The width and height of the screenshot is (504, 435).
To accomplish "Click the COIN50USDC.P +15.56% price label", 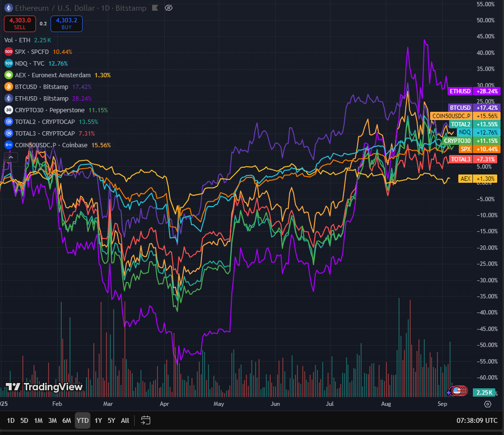I will (465, 116).
